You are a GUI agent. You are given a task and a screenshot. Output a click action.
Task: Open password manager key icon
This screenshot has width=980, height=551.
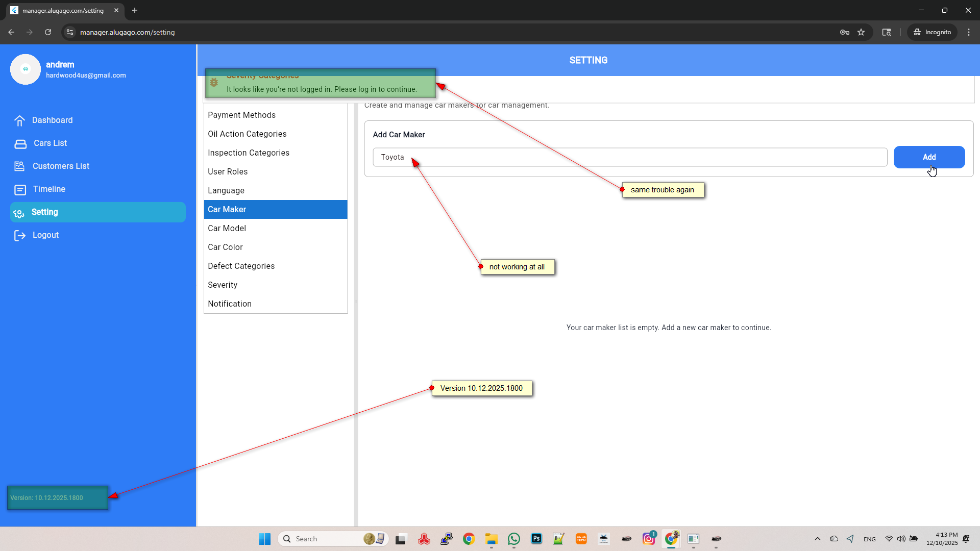coord(844,32)
